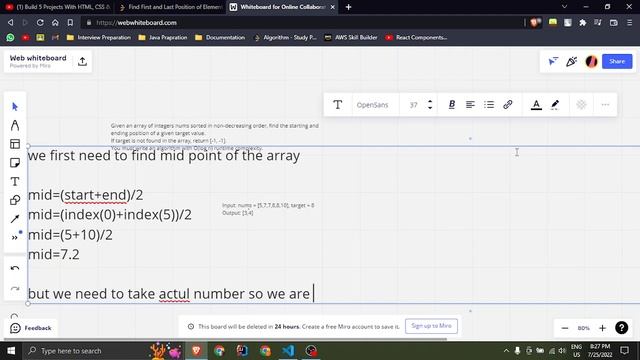
Task: Redo the last undone action
Action: [15, 289]
